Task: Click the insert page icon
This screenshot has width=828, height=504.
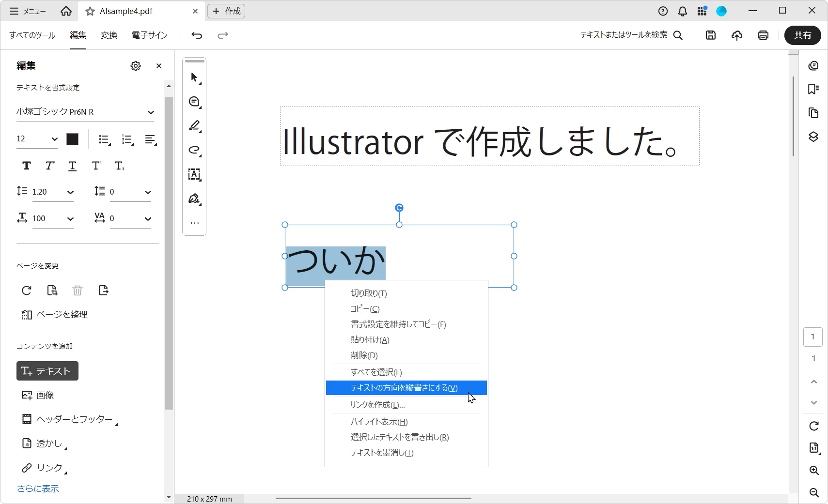Action: click(52, 290)
